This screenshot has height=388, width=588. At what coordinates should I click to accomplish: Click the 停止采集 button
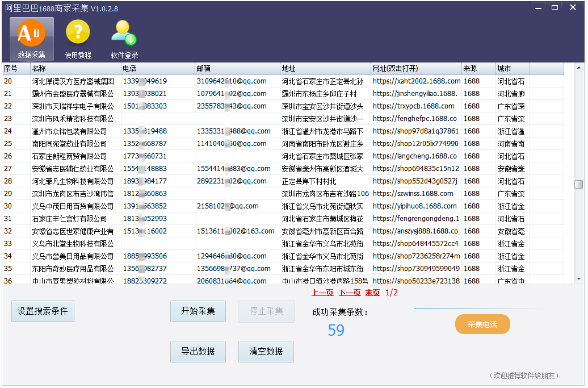pyautogui.click(x=266, y=311)
